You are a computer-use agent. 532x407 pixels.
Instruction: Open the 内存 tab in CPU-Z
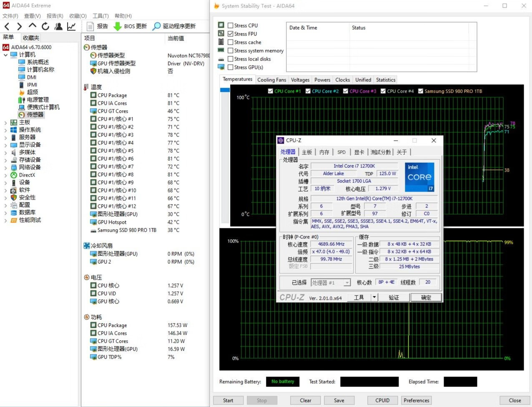324,152
